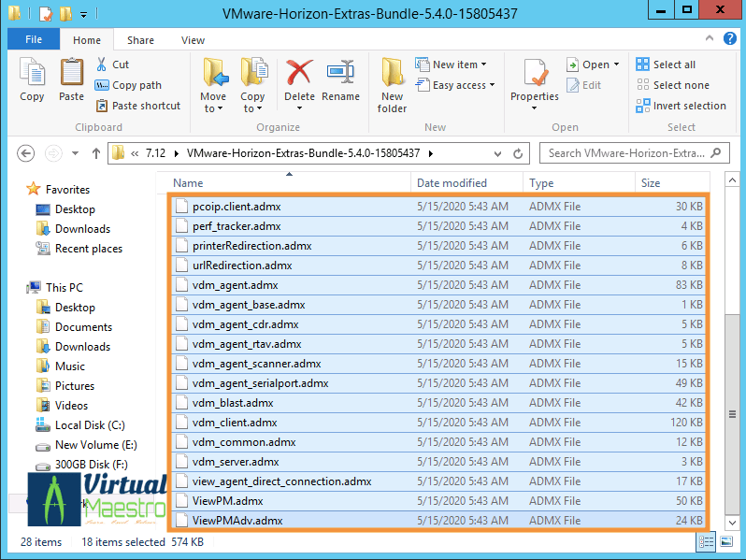
Task: Create a New folder from ribbon
Action: tap(392, 84)
